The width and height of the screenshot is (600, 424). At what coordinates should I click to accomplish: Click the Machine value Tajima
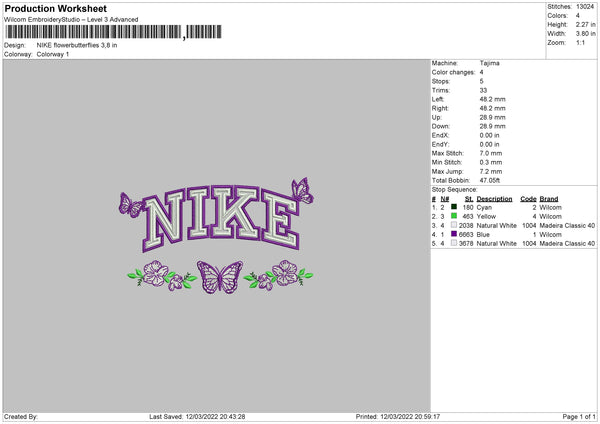pyautogui.click(x=489, y=63)
